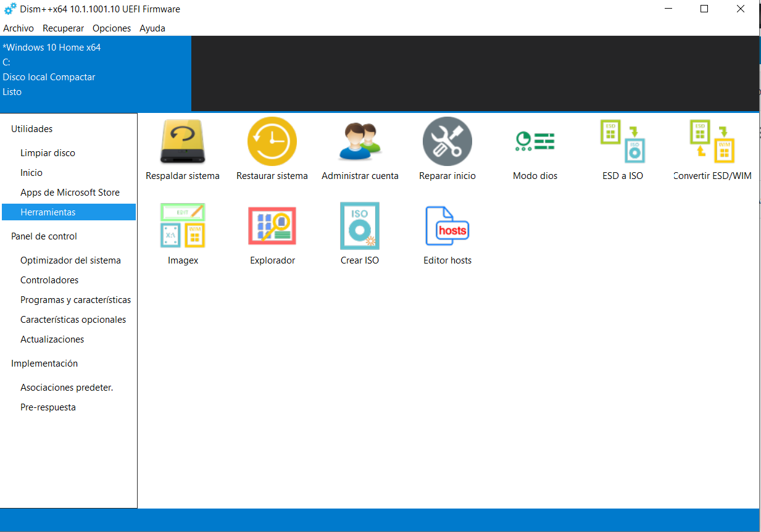Launch the Restaurar sistema clock icon
This screenshot has height=532, width=761.
click(272, 141)
